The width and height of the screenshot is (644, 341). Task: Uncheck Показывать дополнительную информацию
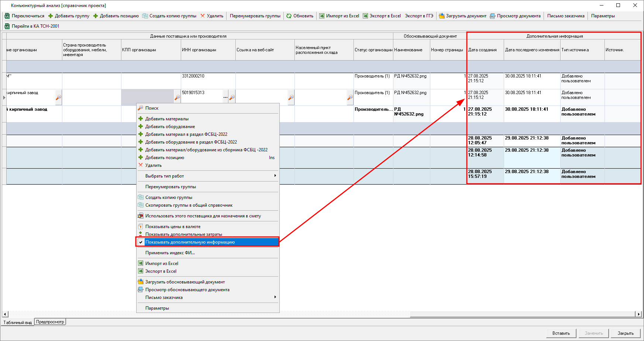click(x=208, y=242)
